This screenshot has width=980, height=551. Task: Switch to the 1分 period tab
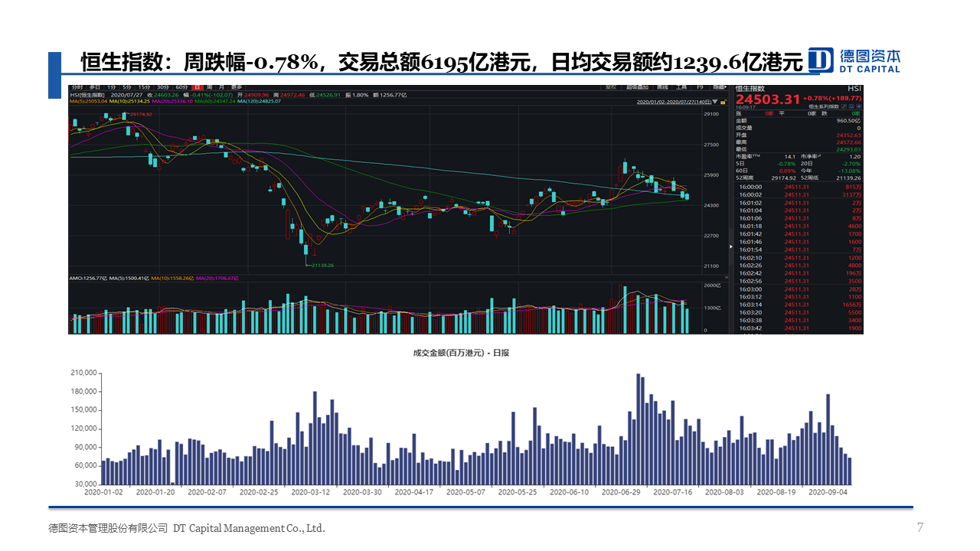click(112, 87)
